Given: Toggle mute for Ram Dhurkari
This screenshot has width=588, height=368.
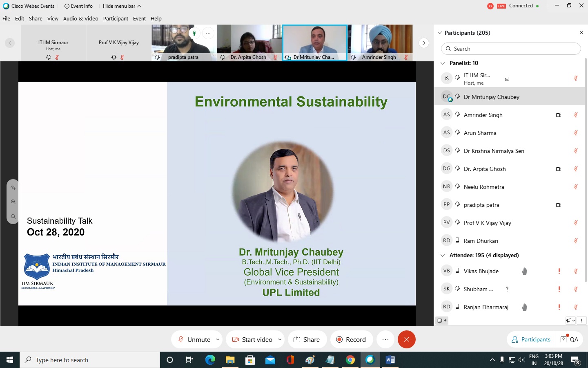Looking at the screenshot, I should click(575, 241).
